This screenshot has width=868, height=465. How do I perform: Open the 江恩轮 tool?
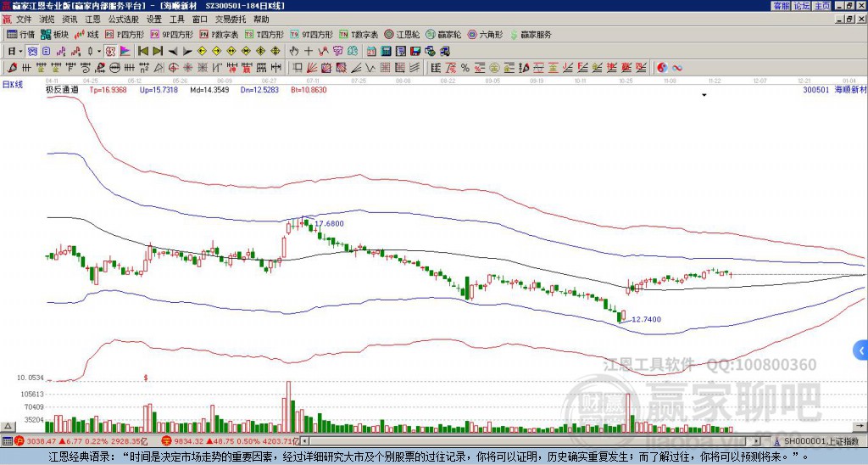tap(402, 34)
